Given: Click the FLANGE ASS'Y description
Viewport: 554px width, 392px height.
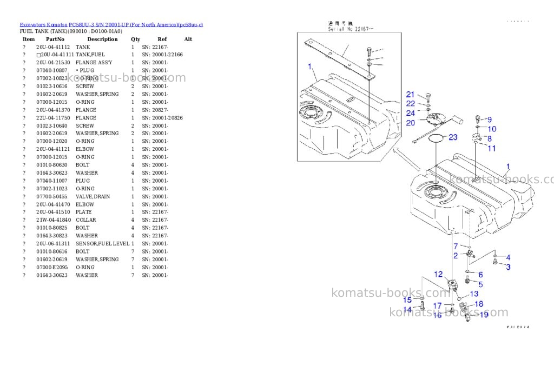Looking at the screenshot, I should click(94, 63).
